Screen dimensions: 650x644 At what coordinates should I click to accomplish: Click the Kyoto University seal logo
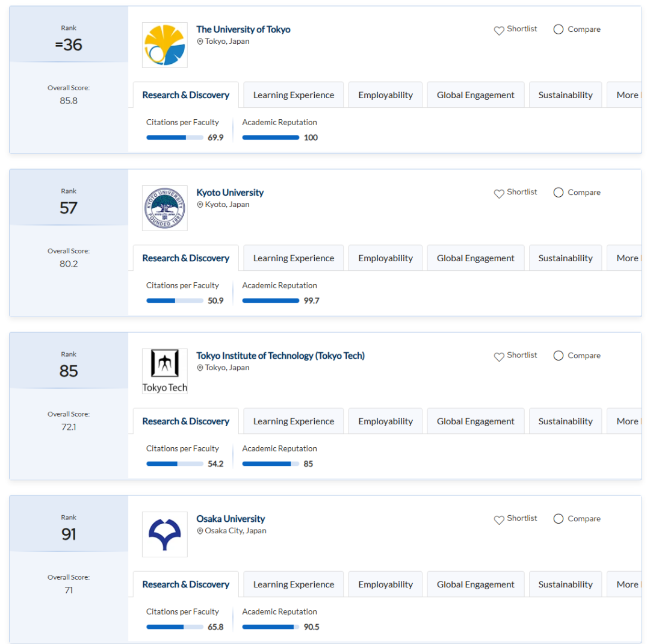tap(164, 208)
